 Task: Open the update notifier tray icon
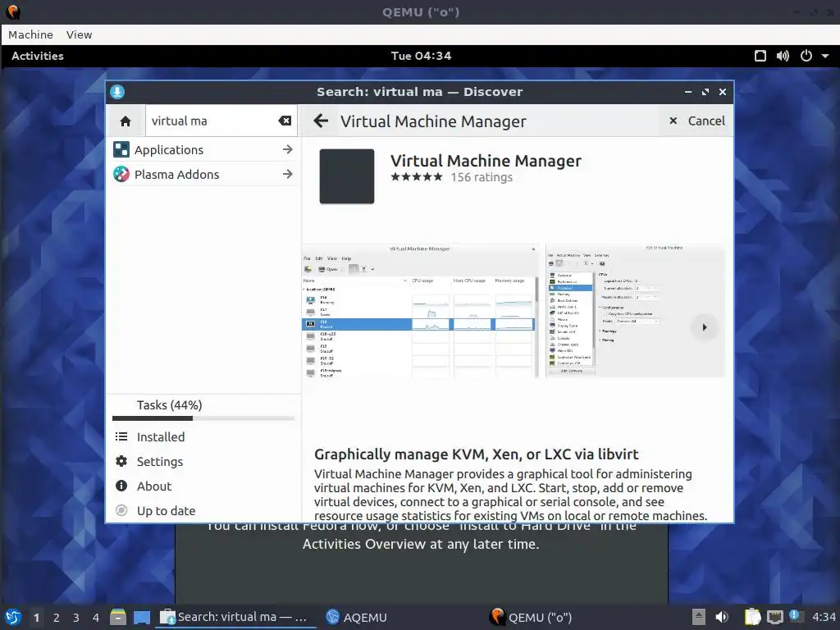pos(797,616)
